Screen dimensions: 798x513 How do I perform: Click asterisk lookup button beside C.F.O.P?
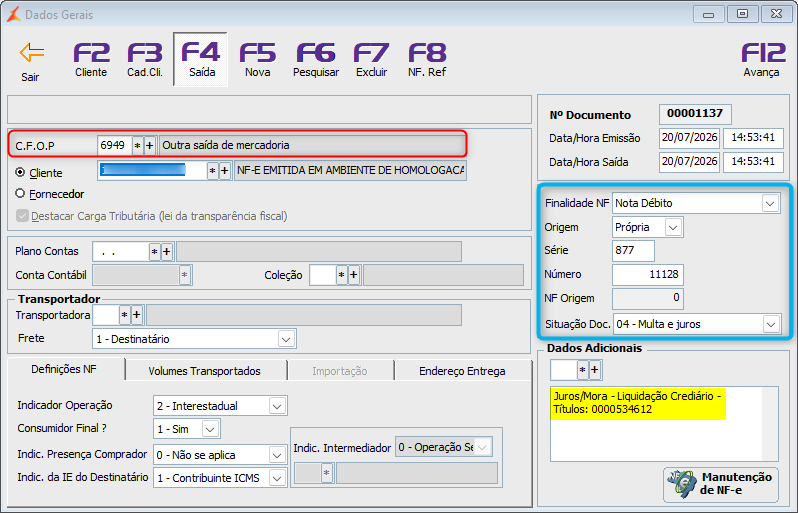coord(137,146)
